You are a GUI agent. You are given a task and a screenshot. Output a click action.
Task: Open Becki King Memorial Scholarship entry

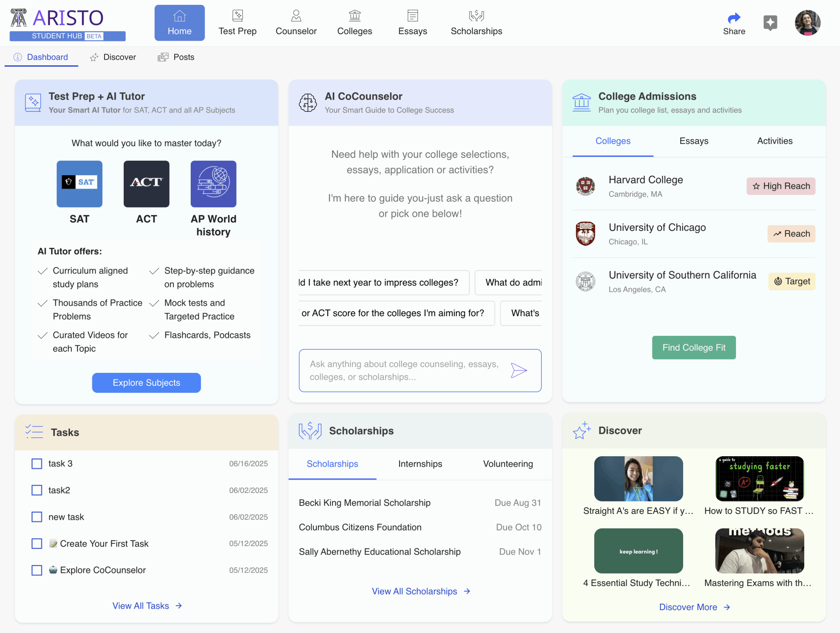(x=420, y=503)
